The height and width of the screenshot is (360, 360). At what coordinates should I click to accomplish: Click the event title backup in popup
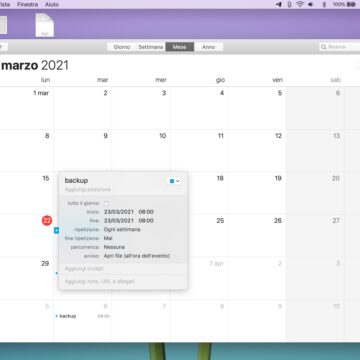(x=76, y=180)
